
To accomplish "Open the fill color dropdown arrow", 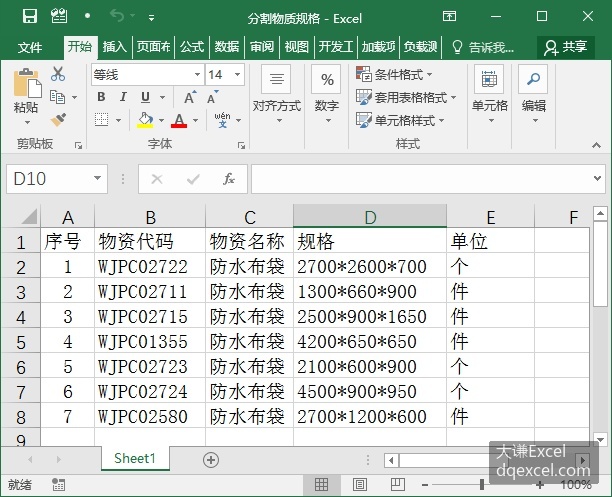I will 161,120.
